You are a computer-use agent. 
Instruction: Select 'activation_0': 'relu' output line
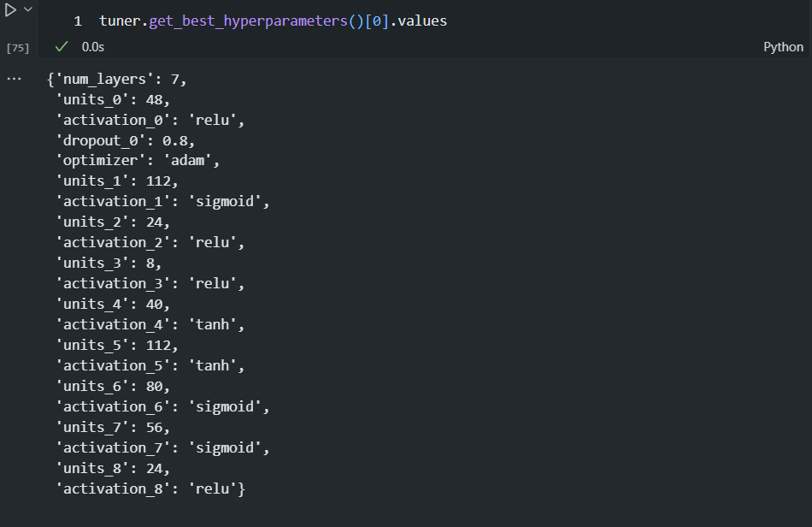[x=150, y=121]
